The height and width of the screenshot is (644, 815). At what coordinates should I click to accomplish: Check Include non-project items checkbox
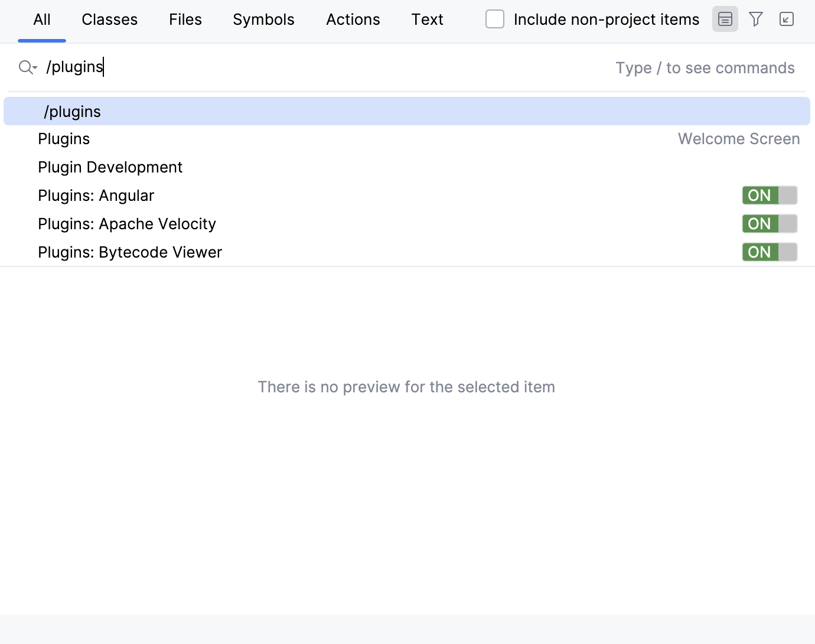[x=495, y=19]
